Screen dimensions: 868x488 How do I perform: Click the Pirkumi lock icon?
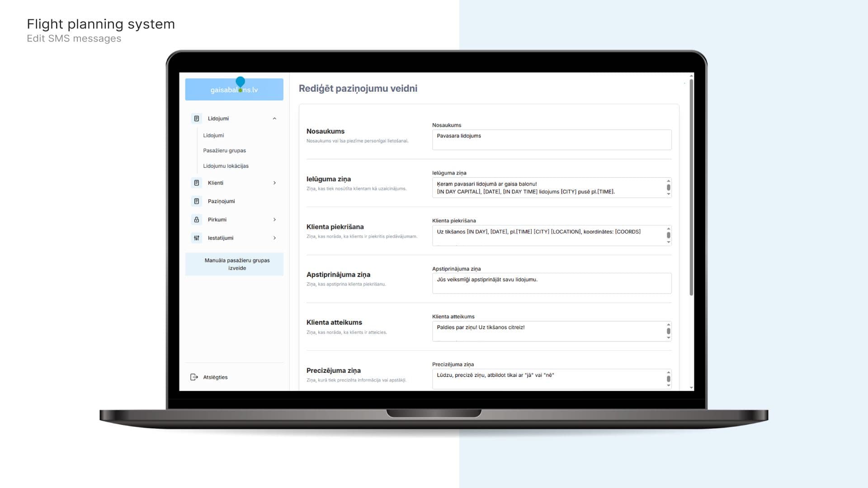pyautogui.click(x=196, y=220)
